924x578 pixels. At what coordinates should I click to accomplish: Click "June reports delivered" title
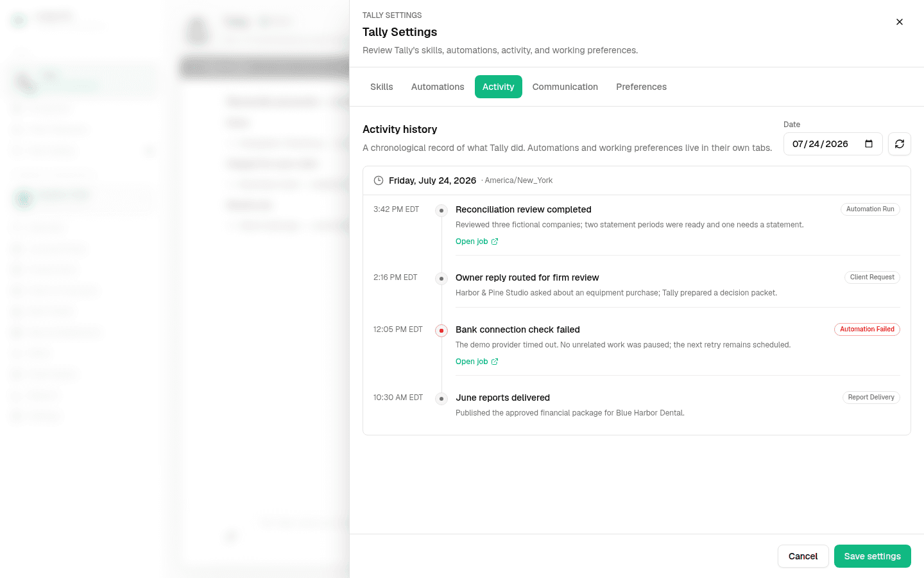pos(502,398)
